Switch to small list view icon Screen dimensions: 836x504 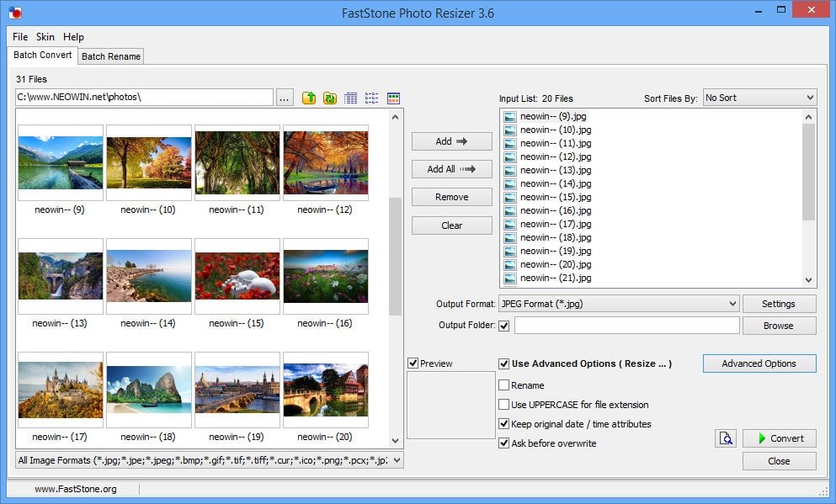372,98
